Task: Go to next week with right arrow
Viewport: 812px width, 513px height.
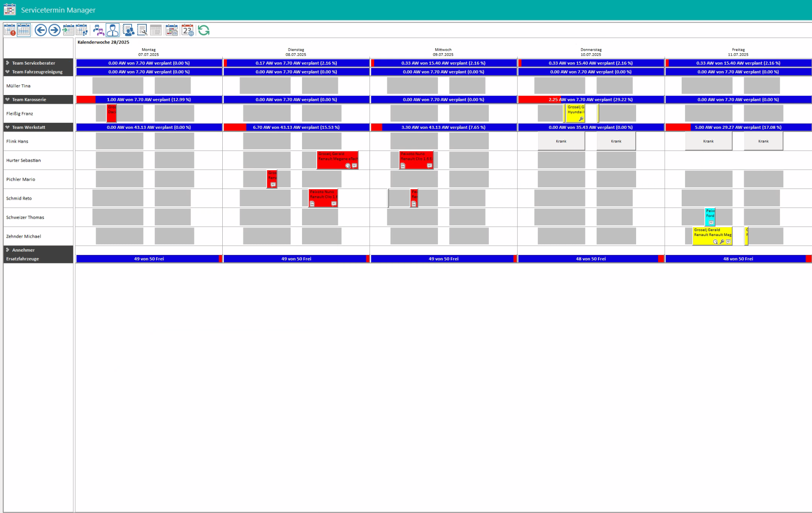Action: coord(54,30)
